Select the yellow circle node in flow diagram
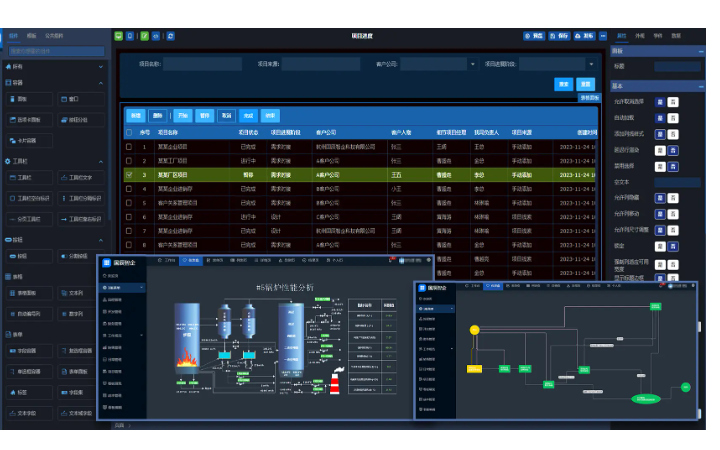The height and width of the screenshot is (450, 720). coord(474,330)
